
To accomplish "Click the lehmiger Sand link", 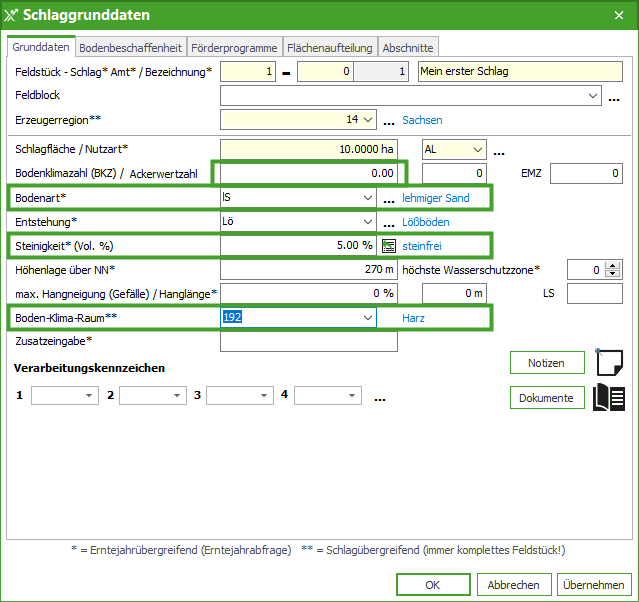I will click(435, 198).
